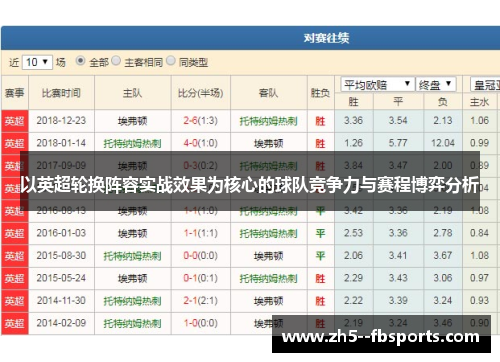The image size is (500, 362).
Task: Open the 平均欧赔 odds source dropdown
Action: coord(378,85)
